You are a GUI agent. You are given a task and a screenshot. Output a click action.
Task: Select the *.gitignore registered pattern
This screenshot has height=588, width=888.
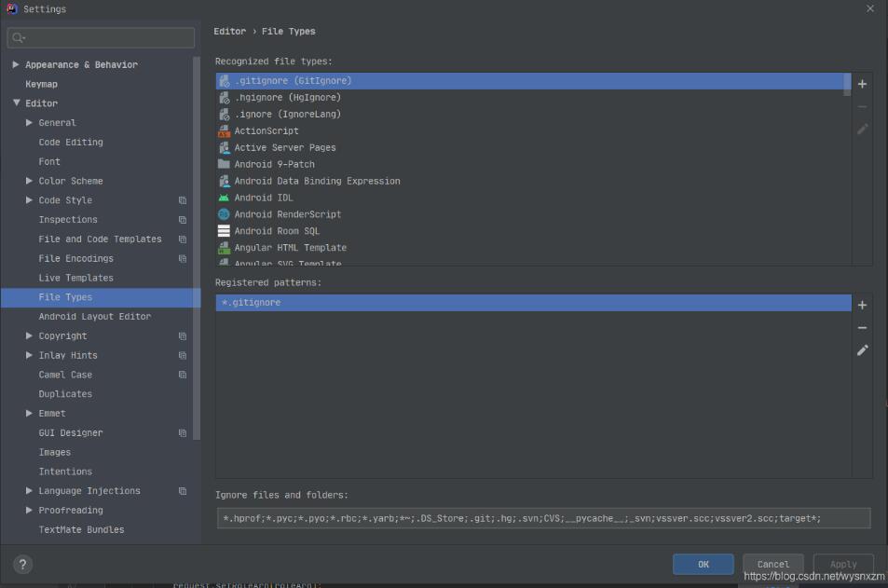533,303
